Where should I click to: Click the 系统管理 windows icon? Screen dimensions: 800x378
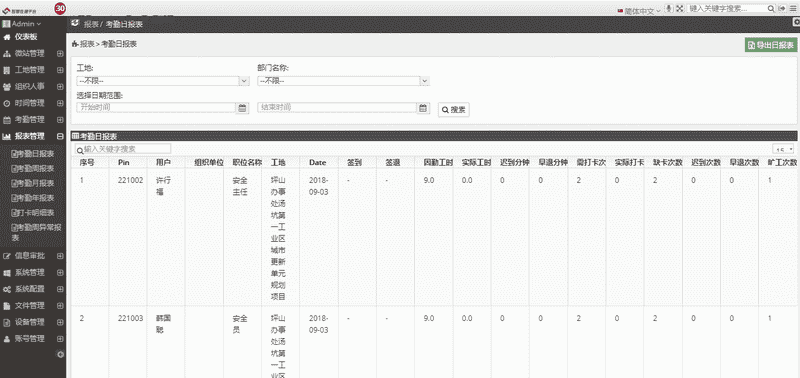coord(7,273)
